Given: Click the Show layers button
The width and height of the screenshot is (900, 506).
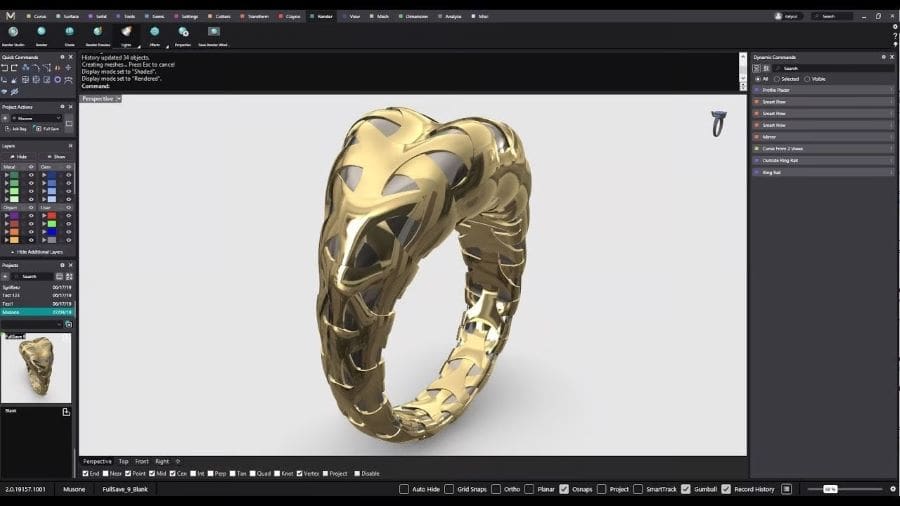Looking at the screenshot, I should coord(56,157).
